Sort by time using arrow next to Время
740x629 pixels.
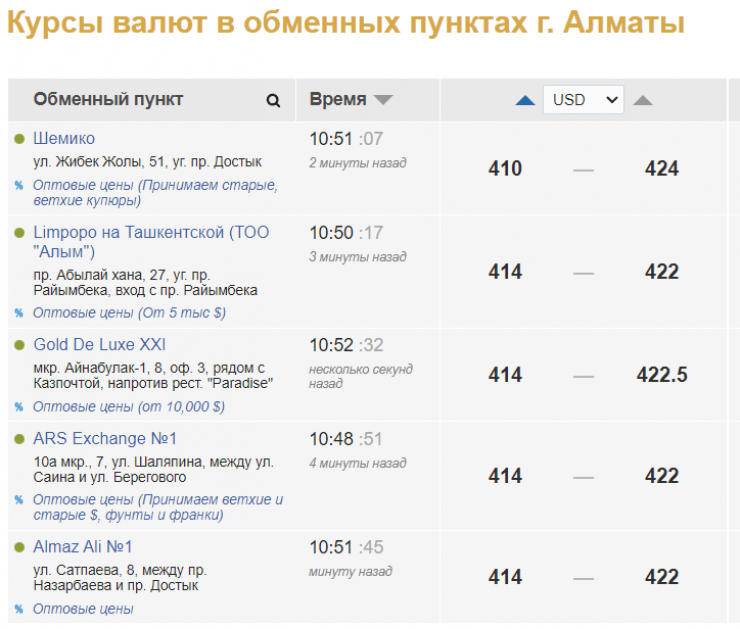[x=383, y=100]
